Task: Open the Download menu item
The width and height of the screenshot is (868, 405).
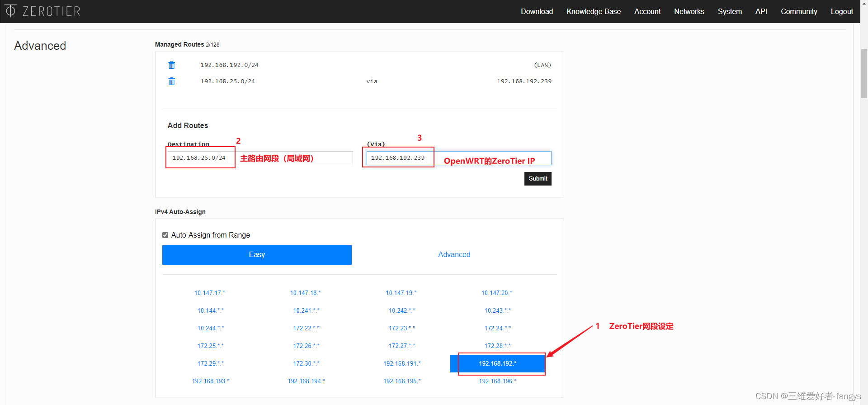Action: (x=537, y=11)
